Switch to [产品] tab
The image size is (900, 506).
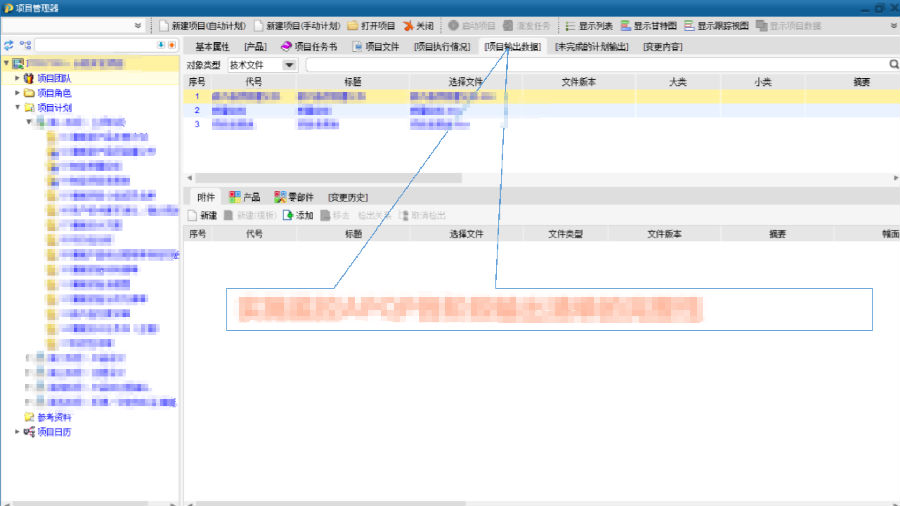pos(255,46)
